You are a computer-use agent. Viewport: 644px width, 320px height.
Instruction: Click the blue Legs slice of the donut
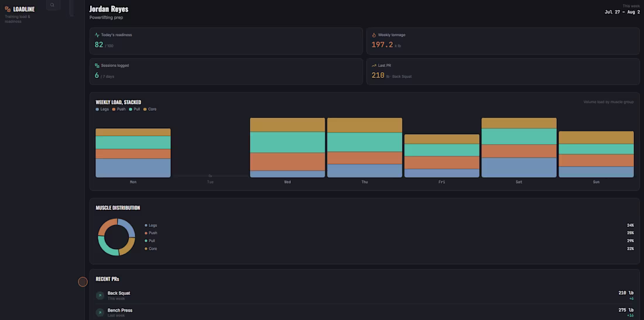(x=128, y=227)
